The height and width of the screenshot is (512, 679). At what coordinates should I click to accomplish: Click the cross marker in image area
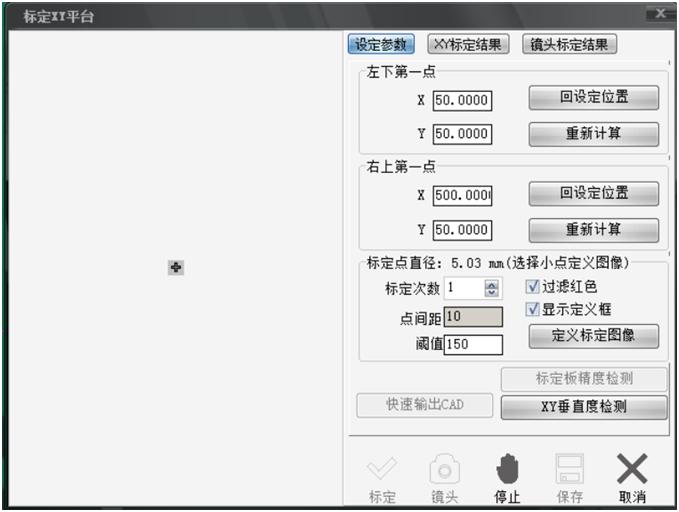(176, 267)
